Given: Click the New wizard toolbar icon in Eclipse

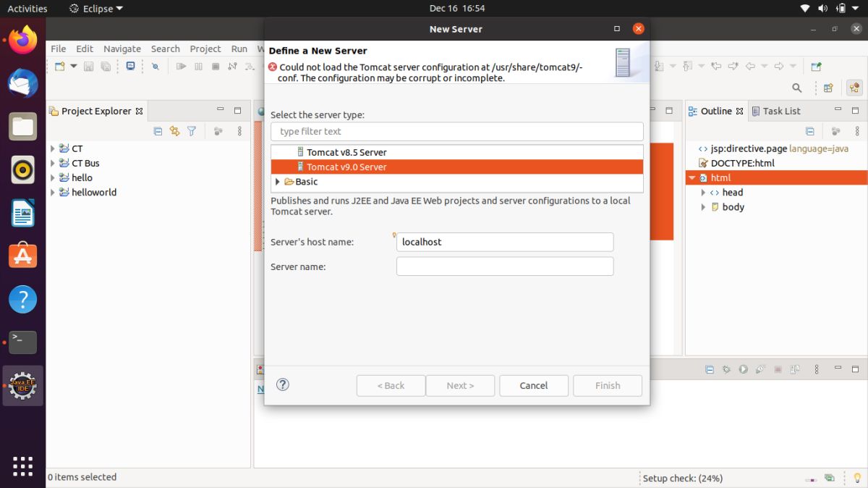Looking at the screenshot, I should click(x=60, y=67).
